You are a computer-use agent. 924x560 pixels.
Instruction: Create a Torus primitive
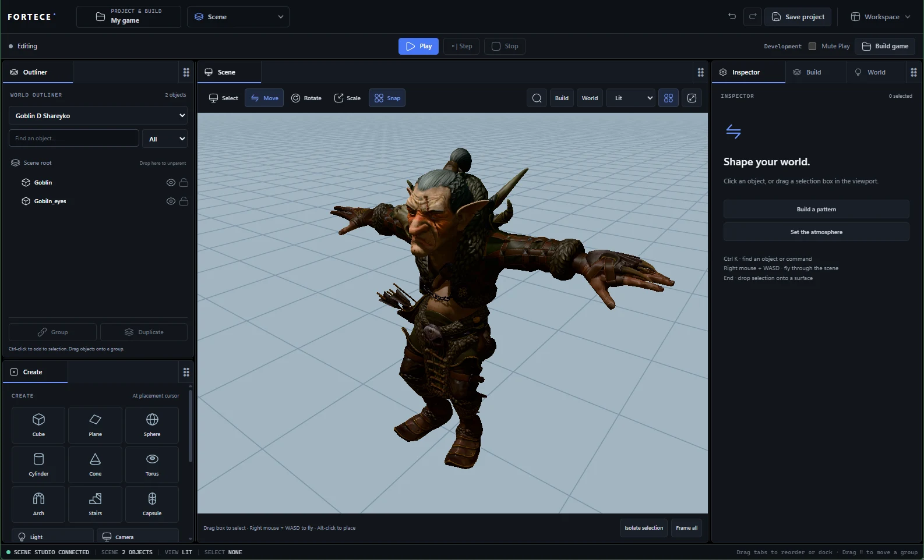click(152, 465)
